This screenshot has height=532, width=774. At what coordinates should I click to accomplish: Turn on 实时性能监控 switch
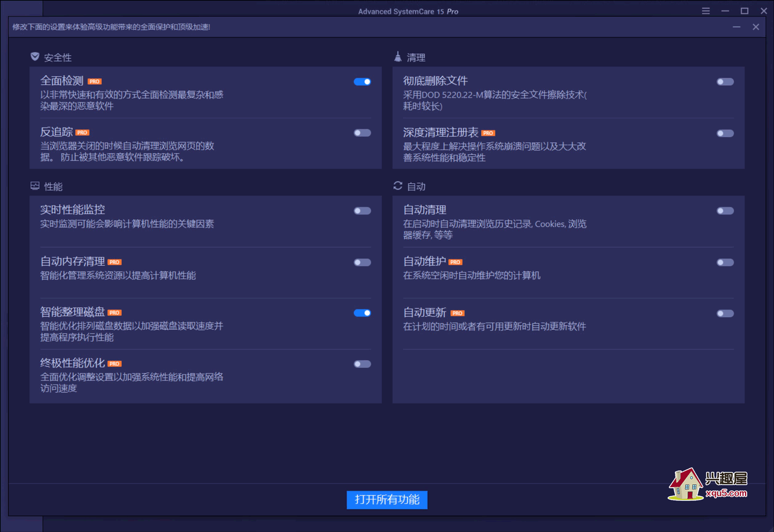coord(362,211)
